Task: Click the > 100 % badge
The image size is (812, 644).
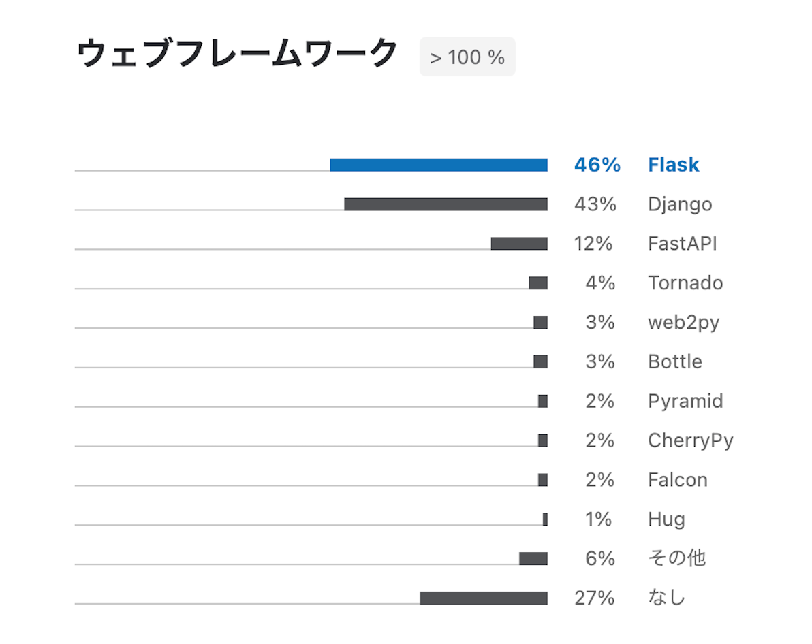Action: tap(467, 57)
